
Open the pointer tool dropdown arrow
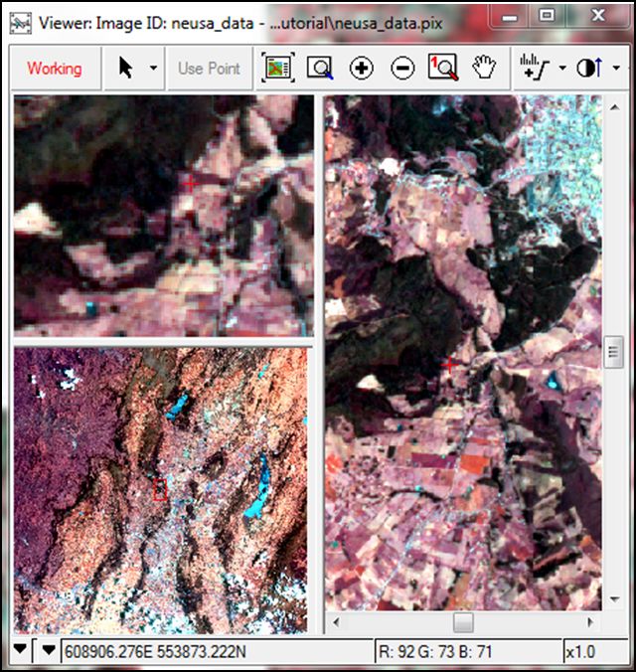(x=153, y=69)
